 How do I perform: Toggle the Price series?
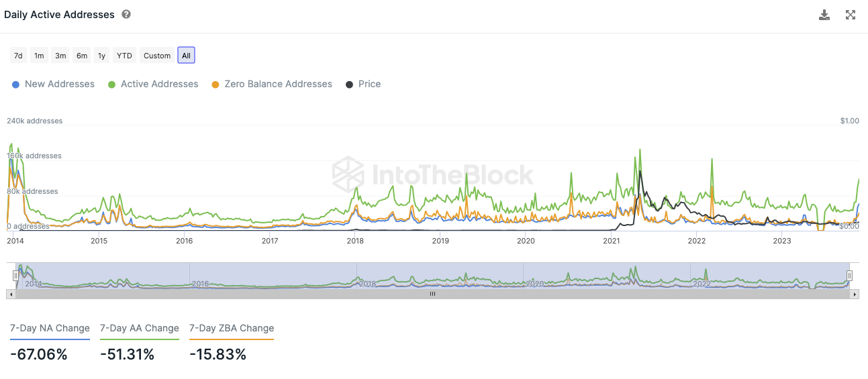tap(363, 85)
